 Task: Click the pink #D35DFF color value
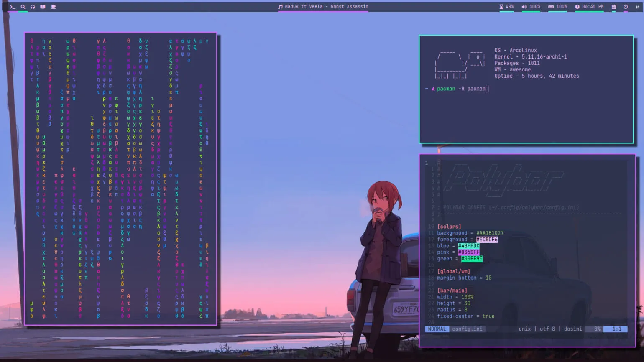(x=468, y=252)
